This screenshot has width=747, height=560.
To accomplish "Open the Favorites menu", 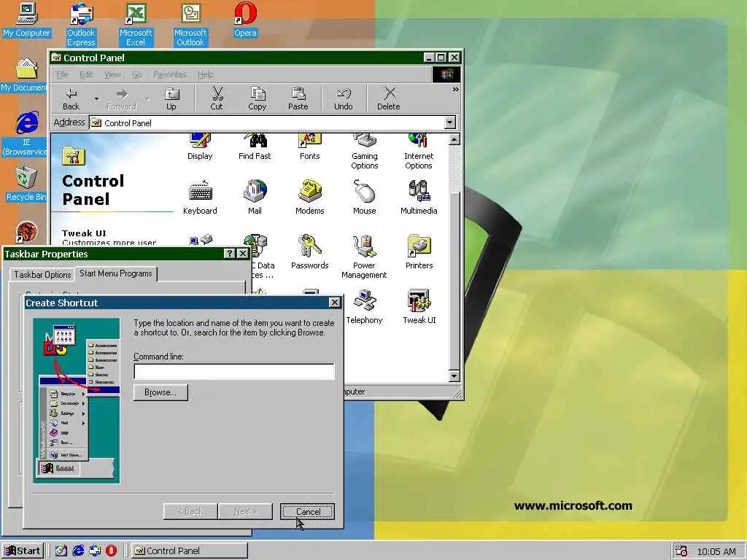I will tap(169, 74).
